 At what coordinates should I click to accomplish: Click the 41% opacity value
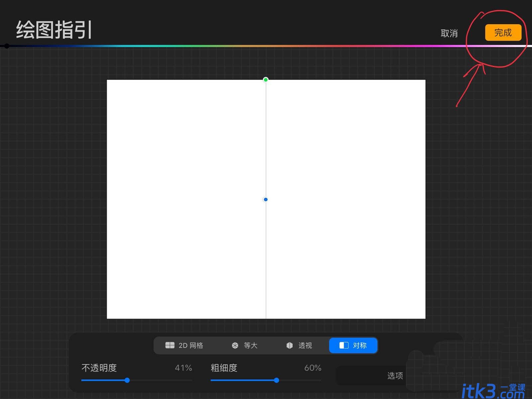point(184,368)
